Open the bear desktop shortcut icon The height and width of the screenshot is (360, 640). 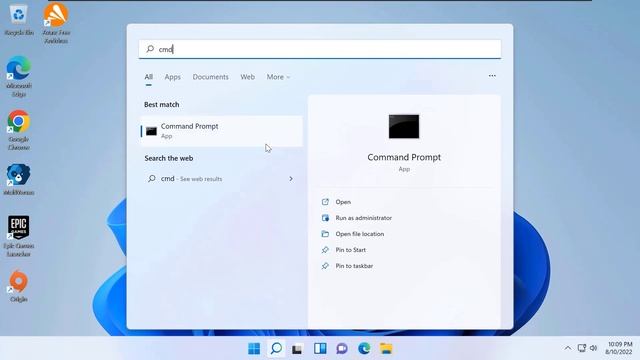[x=18, y=180]
